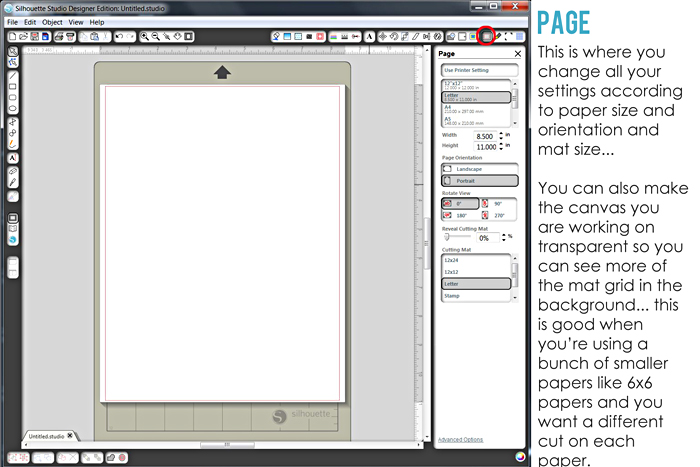Select the Polygon drawing tool
Viewport: 700px width, 467px height.
[x=13, y=122]
